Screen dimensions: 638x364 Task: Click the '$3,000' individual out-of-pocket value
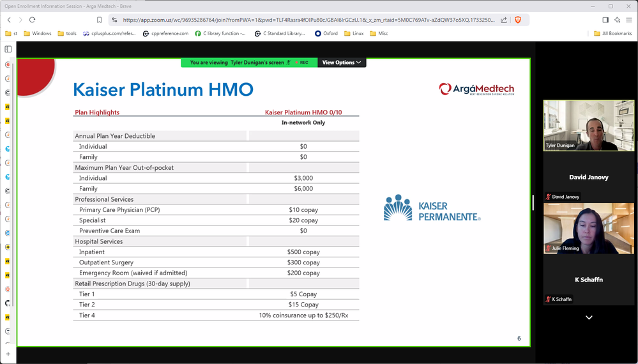pos(303,178)
